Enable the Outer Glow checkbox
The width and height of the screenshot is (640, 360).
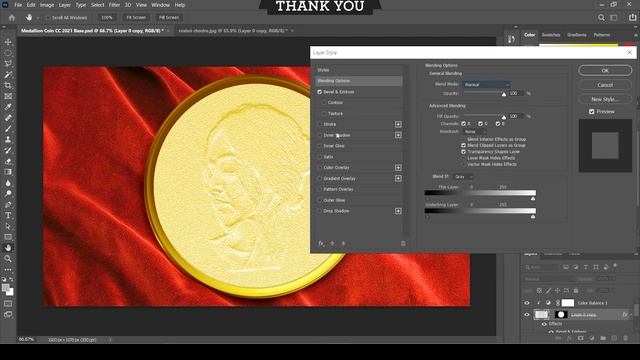320,200
